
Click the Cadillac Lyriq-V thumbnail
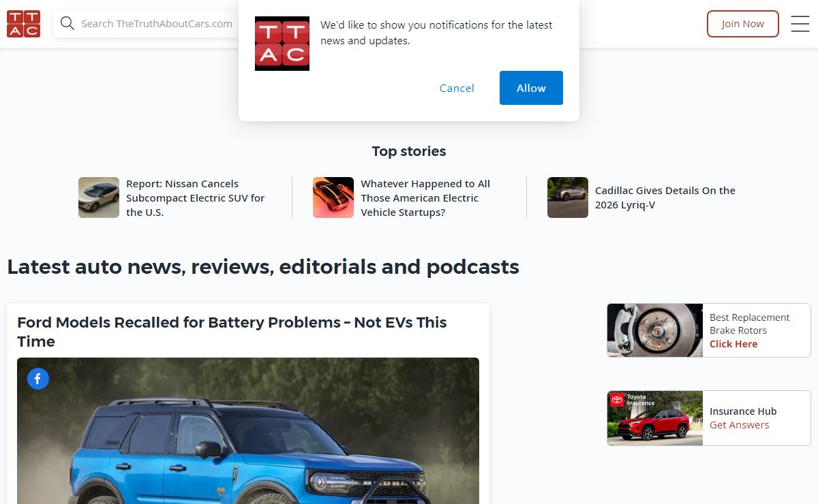tap(568, 198)
